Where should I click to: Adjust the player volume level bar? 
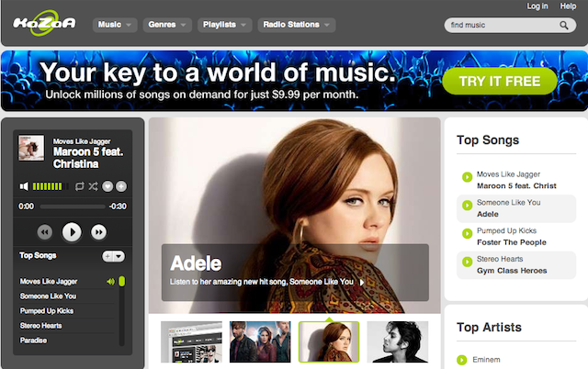click(x=51, y=186)
